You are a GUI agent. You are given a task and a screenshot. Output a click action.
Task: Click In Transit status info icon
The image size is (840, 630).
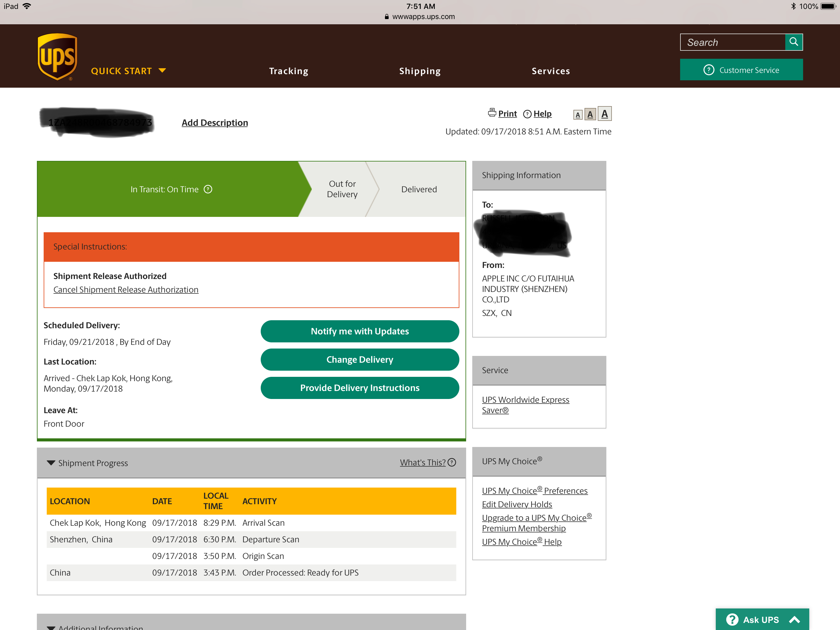click(208, 189)
